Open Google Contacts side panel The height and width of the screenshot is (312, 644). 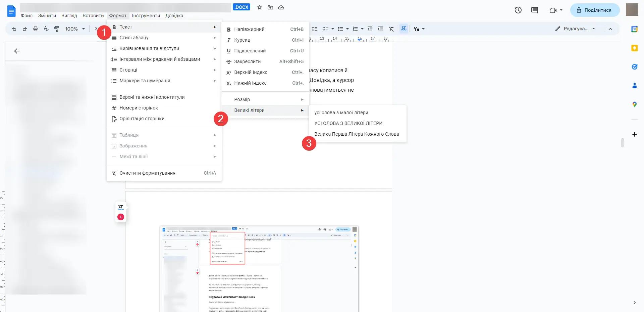[635, 86]
